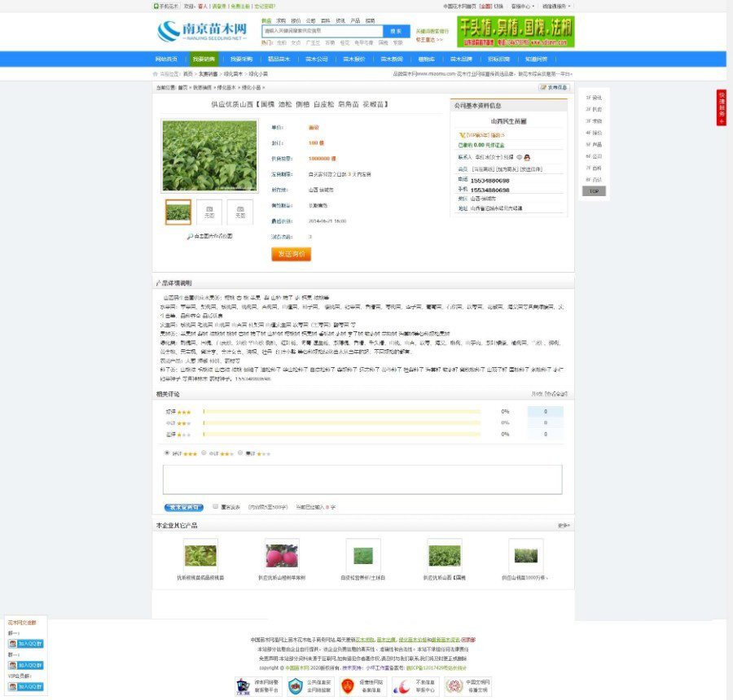This screenshot has height=700, width=733.
Task: Open the first product thumbnail under other products
Action: pyautogui.click(x=200, y=556)
